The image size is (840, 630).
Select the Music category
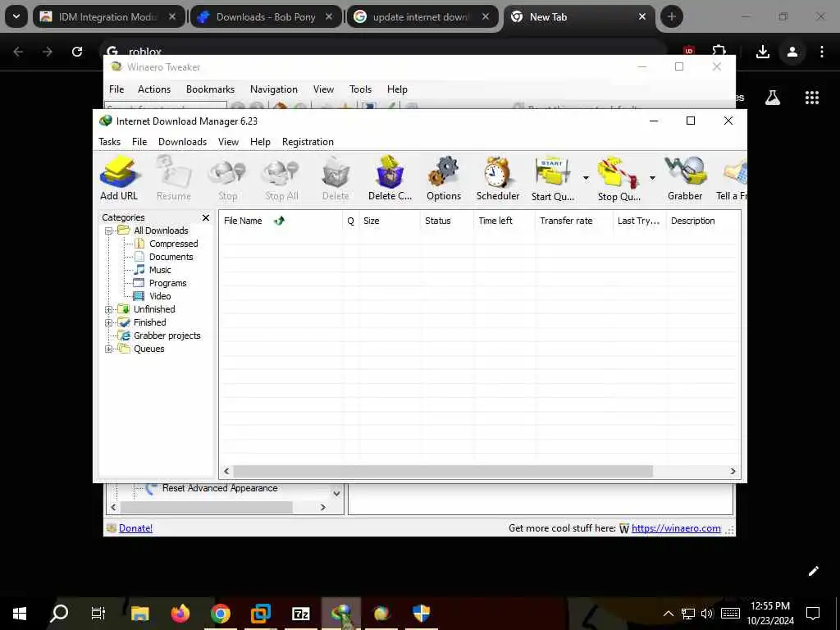tap(160, 270)
